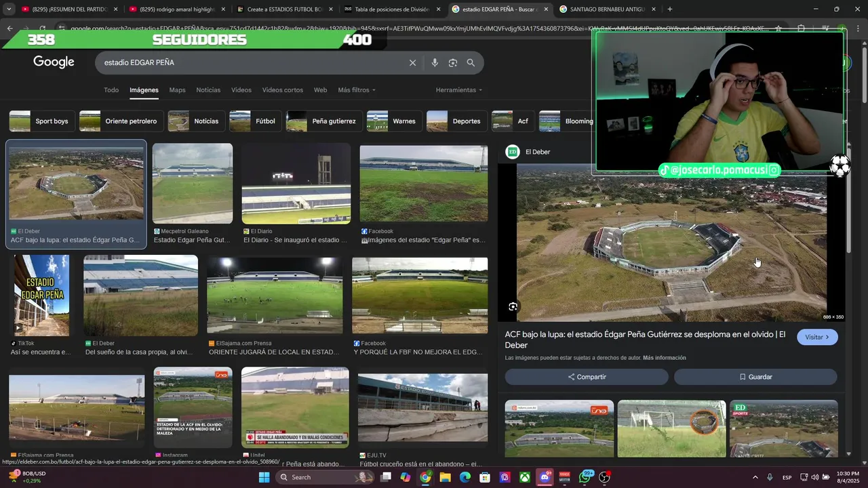Go back with the browser back arrow

coord(9,28)
